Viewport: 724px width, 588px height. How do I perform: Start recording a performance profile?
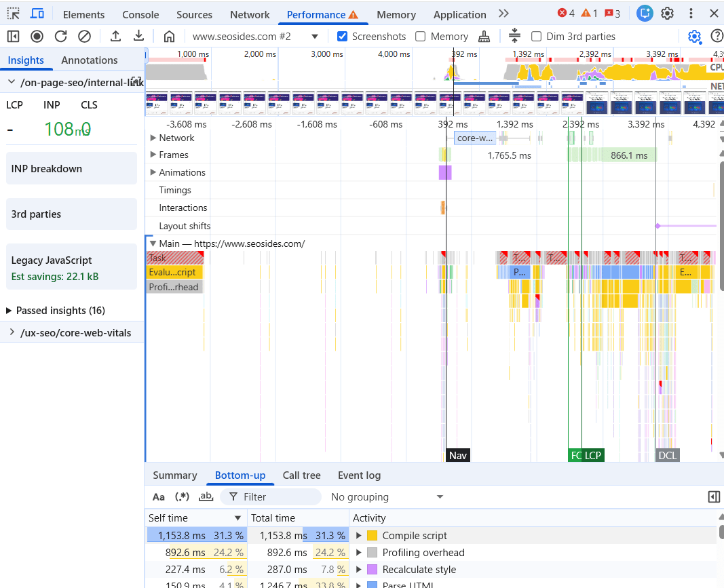(37, 36)
